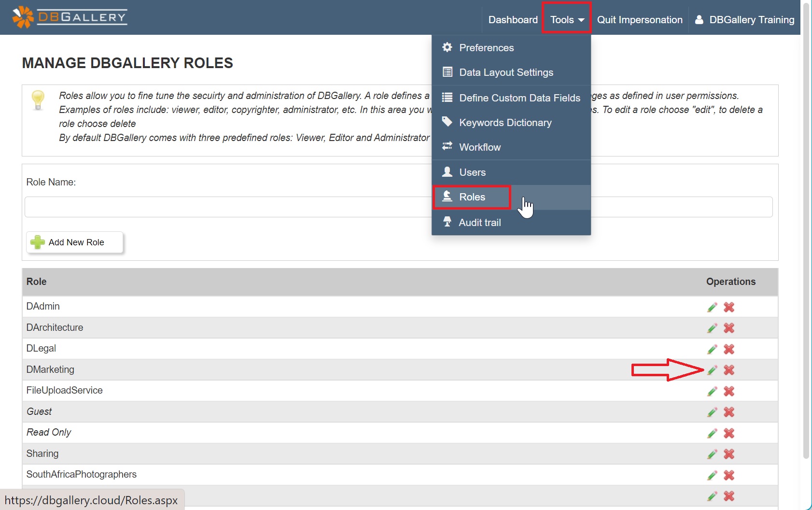Delete the Sharing role
Screen dimensions: 812x510
[x=729, y=454]
